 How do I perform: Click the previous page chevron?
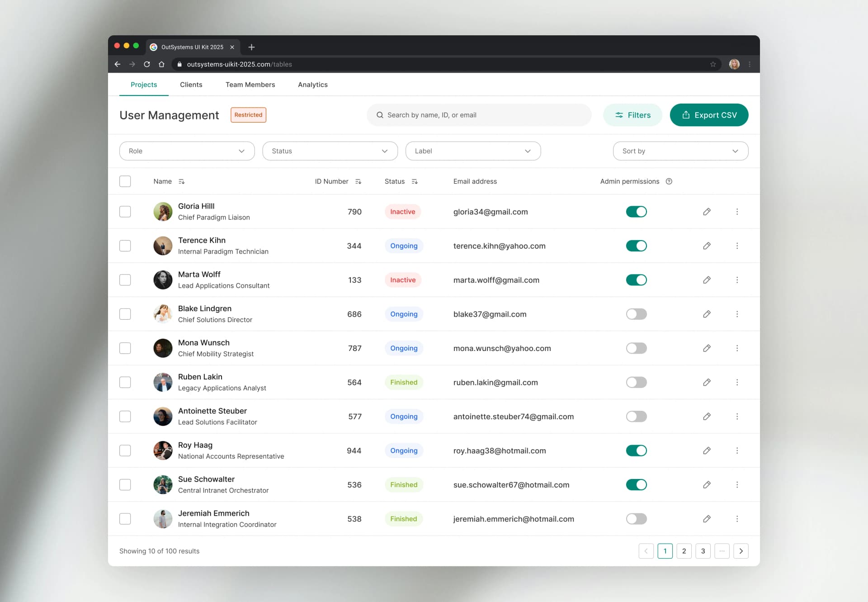[x=646, y=551]
